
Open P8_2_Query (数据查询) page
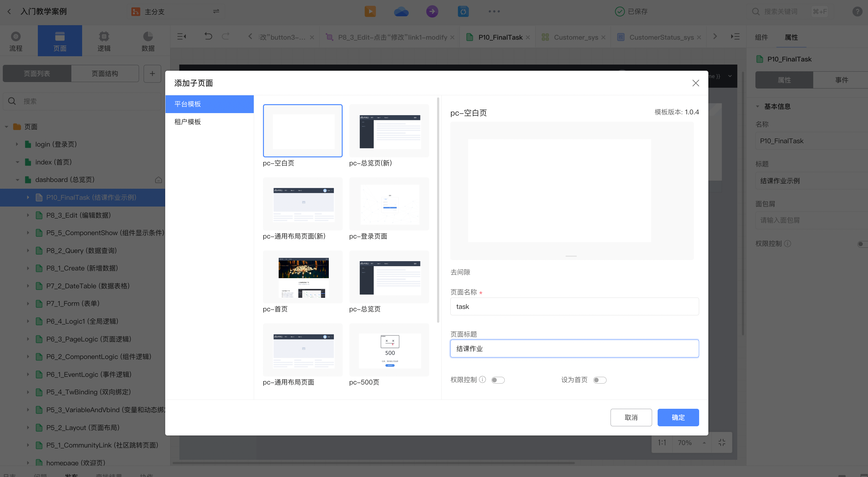(81, 250)
